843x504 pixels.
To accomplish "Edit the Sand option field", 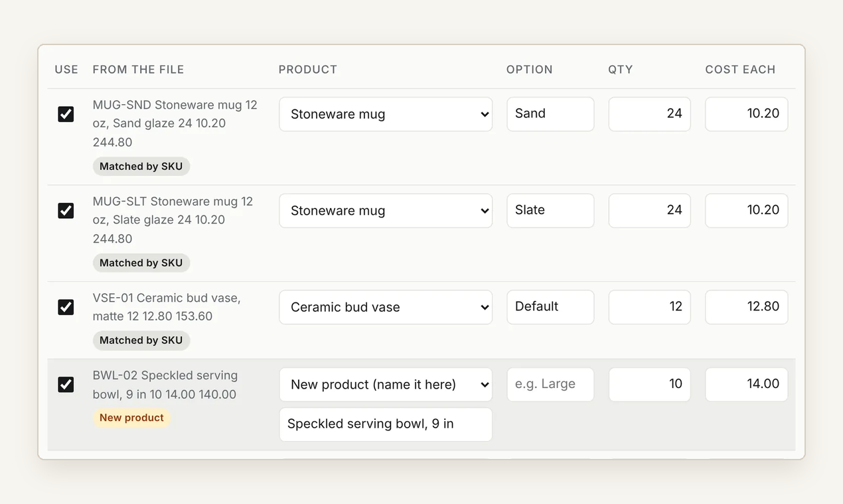I will (x=550, y=114).
